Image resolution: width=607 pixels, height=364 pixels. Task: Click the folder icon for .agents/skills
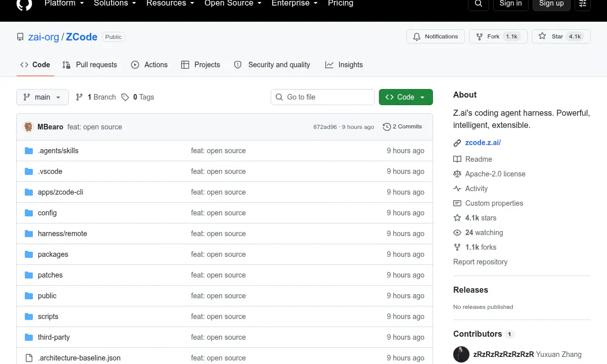click(29, 151)
